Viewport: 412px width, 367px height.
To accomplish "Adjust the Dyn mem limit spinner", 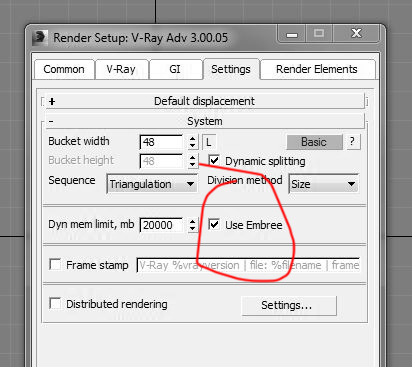I will [192, 225].
